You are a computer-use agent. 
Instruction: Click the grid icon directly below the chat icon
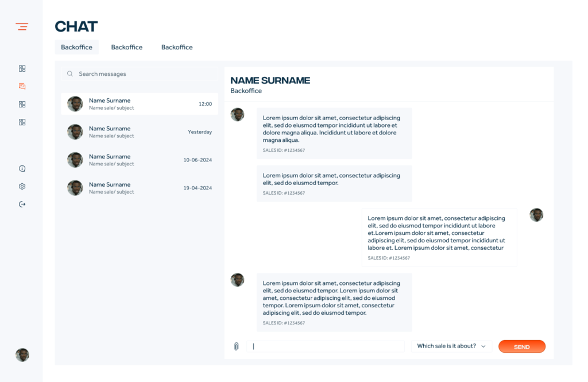pos(22,104)
